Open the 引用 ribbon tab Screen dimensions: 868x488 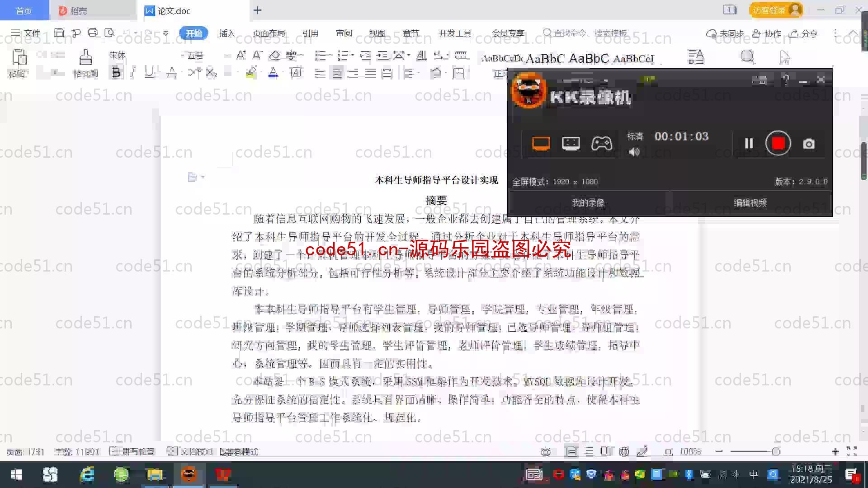310,33
